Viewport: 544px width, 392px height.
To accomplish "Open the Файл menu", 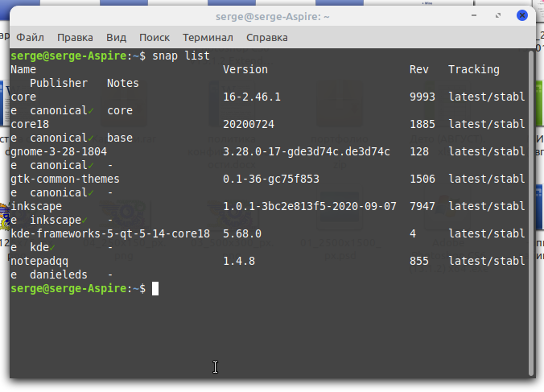I will click(x=31, y=38).
